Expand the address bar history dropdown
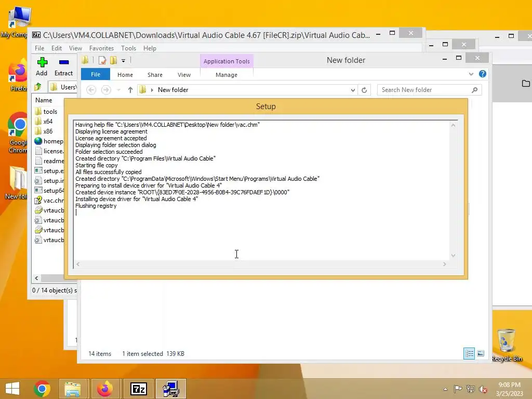The image size is (532, 399). (x=353, y=90)
